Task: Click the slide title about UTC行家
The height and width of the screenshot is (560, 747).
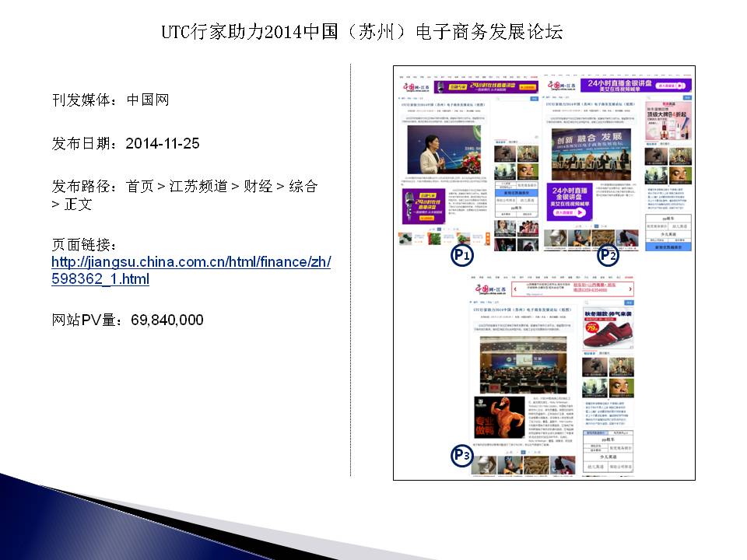Action: coord(362,32)
